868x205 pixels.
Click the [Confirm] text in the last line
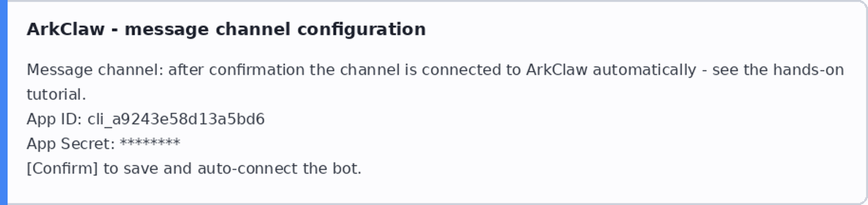(x=62, y=168)
